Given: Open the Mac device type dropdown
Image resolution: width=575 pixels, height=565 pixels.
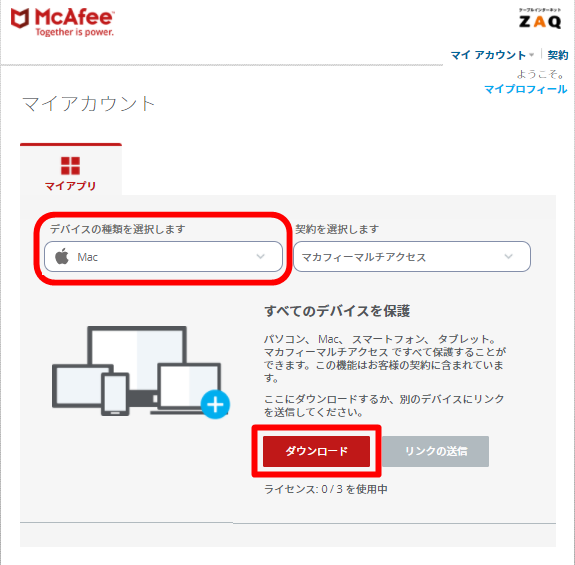Looking at the screenshot, I should pos(163,256).
